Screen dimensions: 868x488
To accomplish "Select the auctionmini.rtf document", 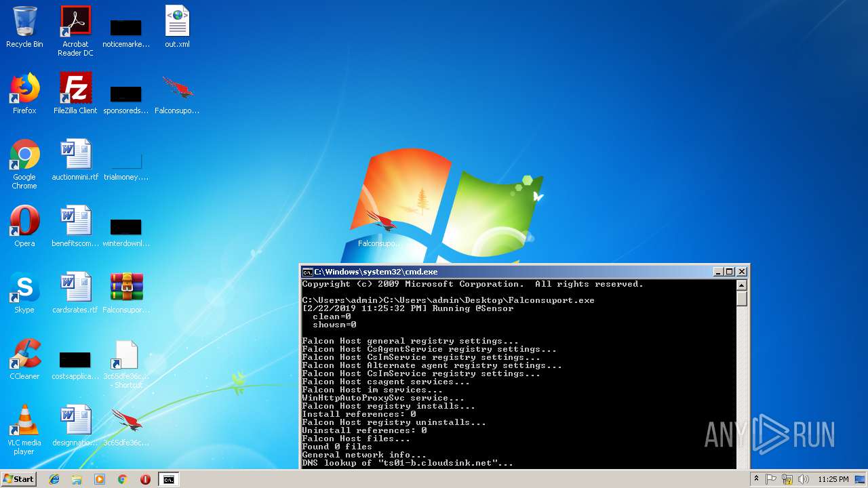I will pyautogui.click(x=75, y=160).
